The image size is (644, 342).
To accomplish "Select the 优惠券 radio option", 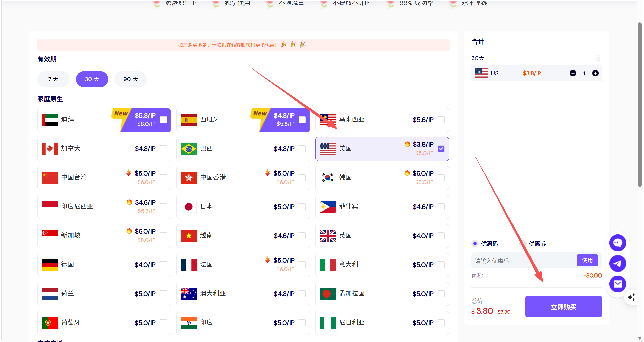I will pos(523,244).
